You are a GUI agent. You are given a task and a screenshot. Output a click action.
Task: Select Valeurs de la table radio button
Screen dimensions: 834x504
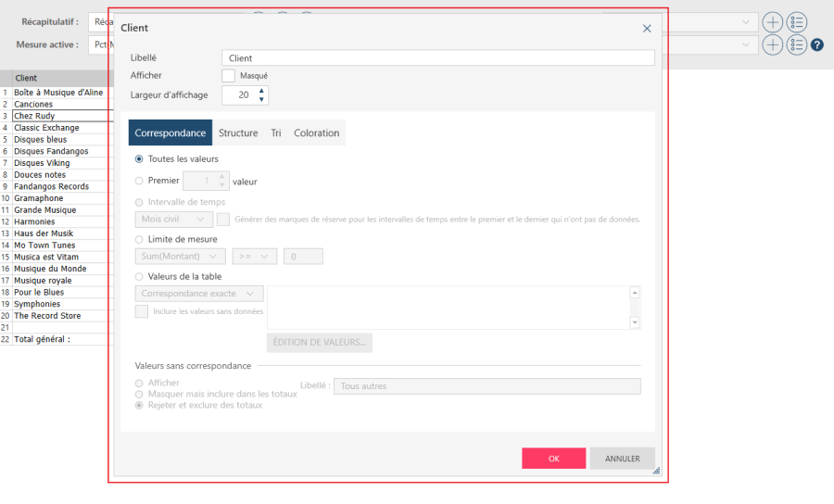[x=139, y=276]
